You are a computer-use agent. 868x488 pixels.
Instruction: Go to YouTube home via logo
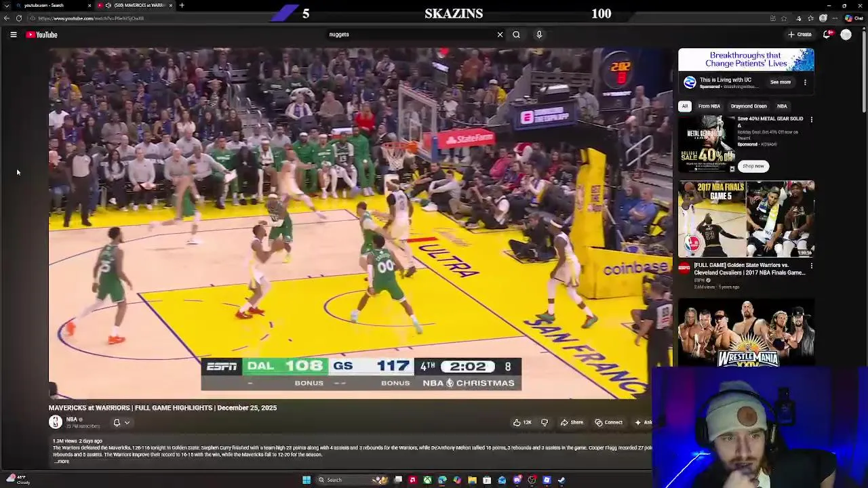click(42, 35)
